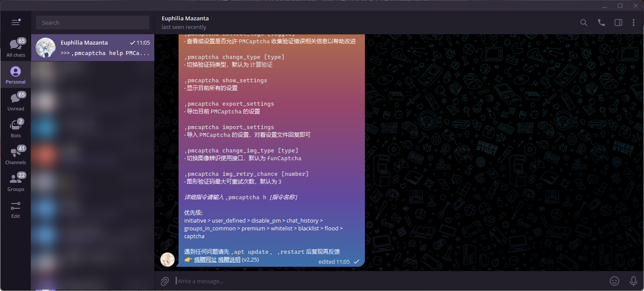This screenshot has width=644, height=291.
Task: Switch to the Unread folder
Action: click(x=16, y=101)
